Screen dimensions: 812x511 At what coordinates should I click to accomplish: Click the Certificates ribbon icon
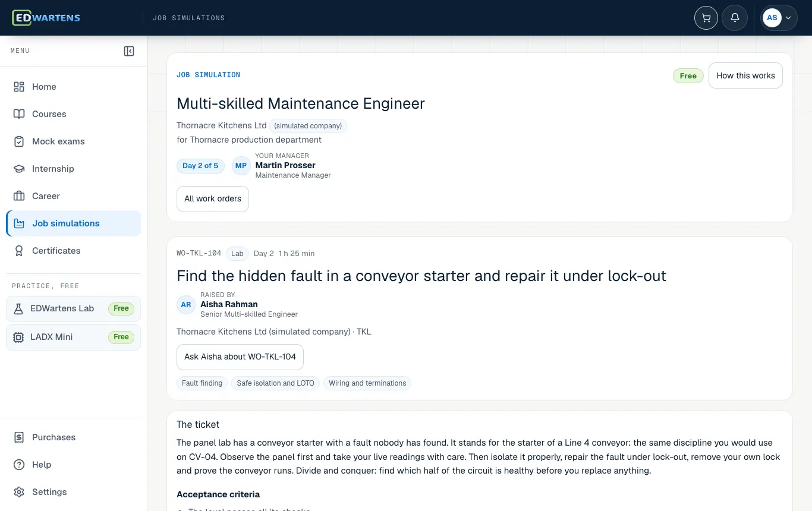(19, 251)
